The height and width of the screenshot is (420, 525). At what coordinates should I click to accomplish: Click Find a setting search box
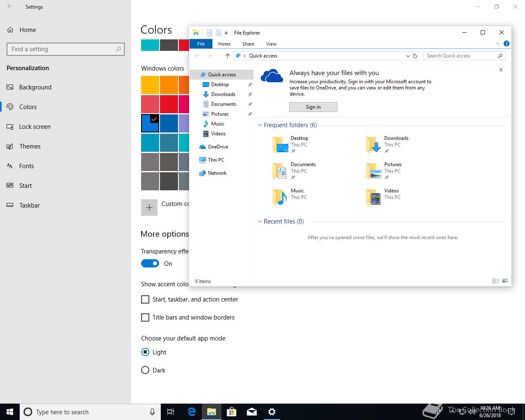click(66, 49)
